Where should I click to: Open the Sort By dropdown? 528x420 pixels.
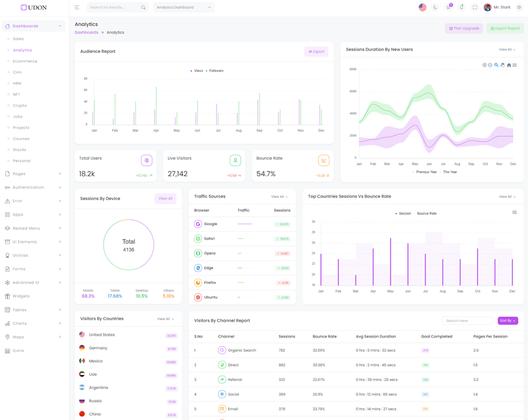508,320
